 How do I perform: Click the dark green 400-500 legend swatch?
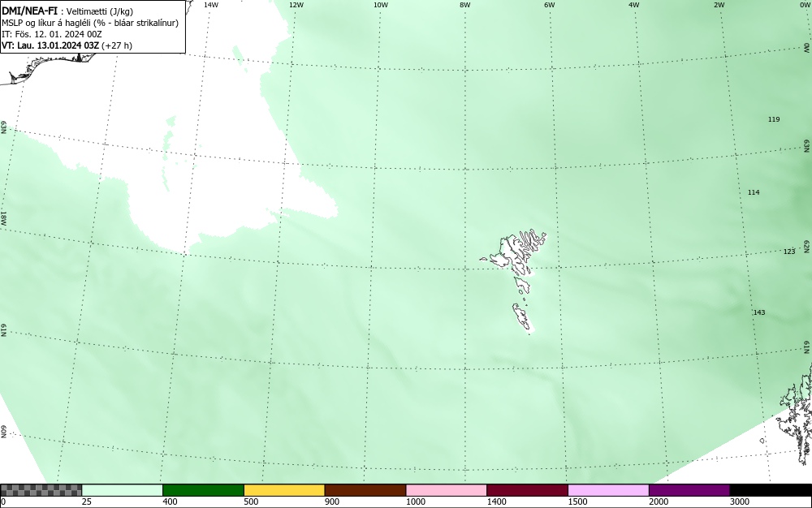203,490
